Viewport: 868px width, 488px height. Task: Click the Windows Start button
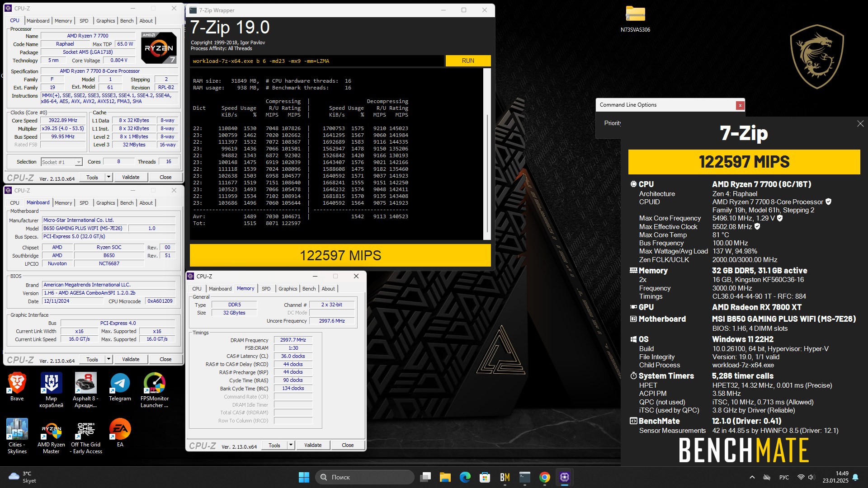pyautogui.click(x=304, y=477)
